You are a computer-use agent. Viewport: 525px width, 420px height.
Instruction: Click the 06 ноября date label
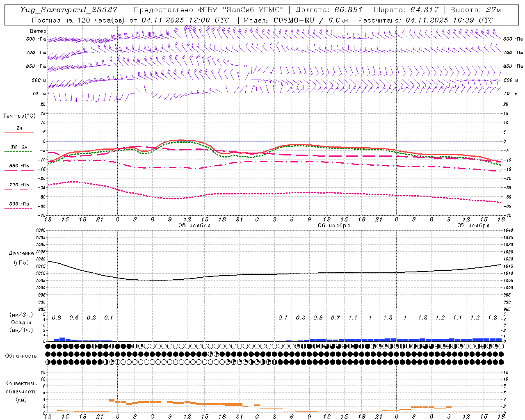pyautogui.click(x=334, y=226)
